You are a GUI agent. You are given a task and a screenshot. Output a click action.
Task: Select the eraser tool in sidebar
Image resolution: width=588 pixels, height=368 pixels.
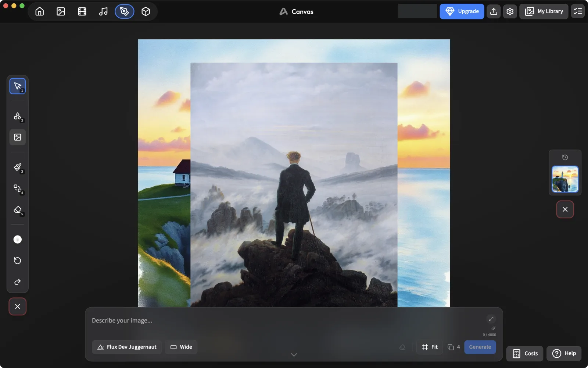point(18,210)
